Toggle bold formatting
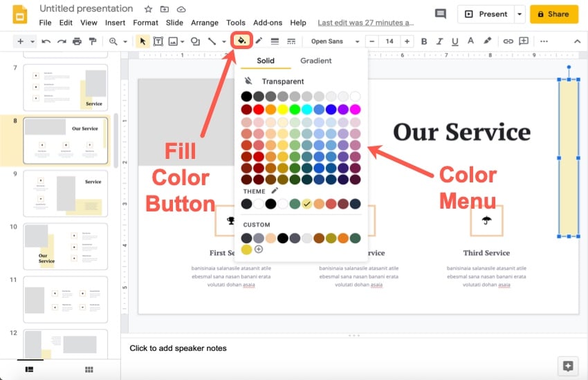The image size is (588, 380). point(424,41)
